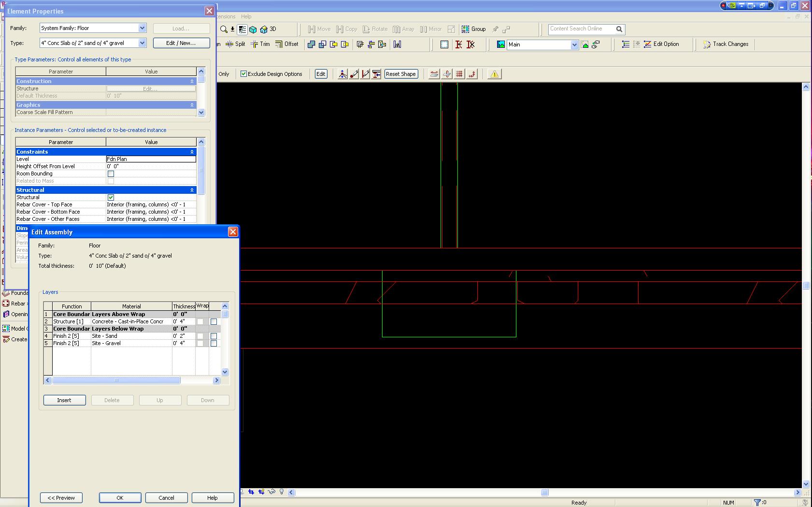Open the Family dropdown list
The height and width of the screenshot is (507, 812).
tap(142, 28)
